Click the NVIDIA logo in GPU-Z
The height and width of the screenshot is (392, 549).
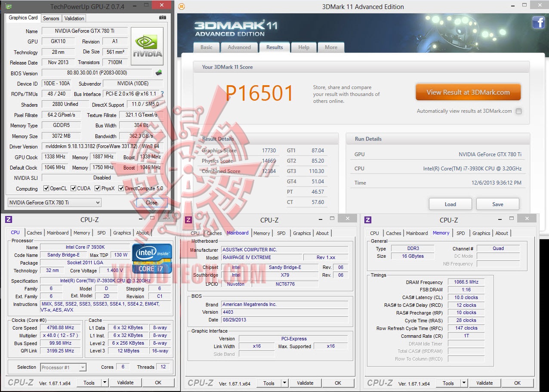click(147, 46)
